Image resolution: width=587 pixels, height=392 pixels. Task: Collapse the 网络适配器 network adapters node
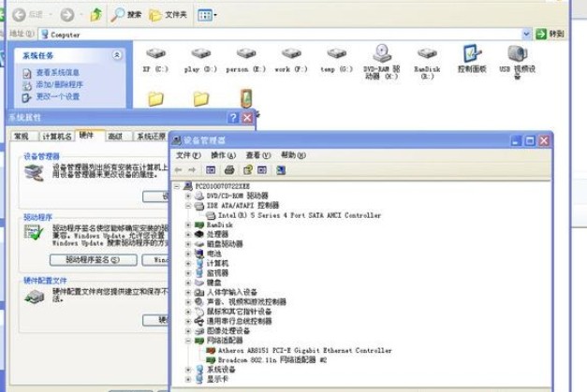(188, 341)
